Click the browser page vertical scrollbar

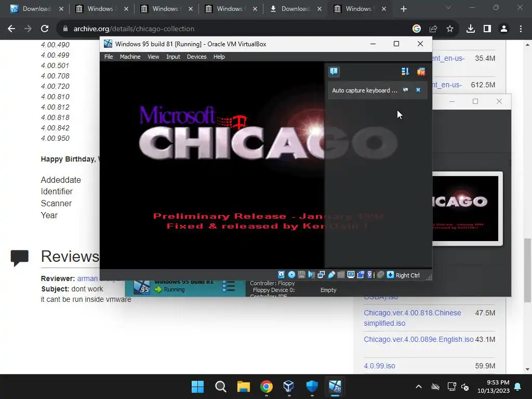[x=527, y=270]
